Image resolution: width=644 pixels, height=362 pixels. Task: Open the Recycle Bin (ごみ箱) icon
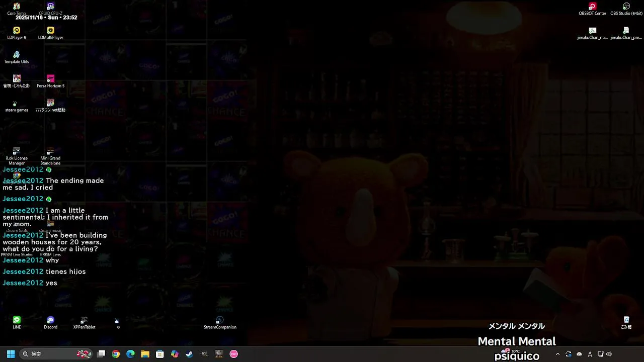[626, 322]
